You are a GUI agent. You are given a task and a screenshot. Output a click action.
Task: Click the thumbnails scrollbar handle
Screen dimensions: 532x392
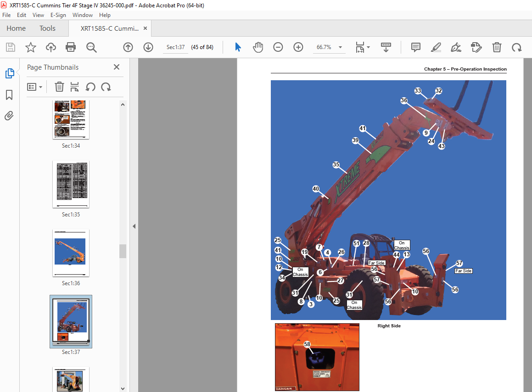click(x=123, y=251)
